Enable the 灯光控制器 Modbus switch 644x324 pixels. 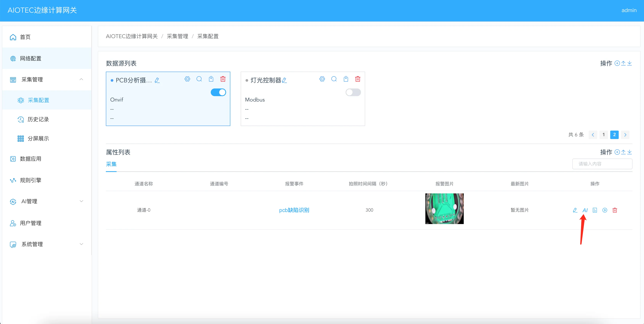click(353, 92)
